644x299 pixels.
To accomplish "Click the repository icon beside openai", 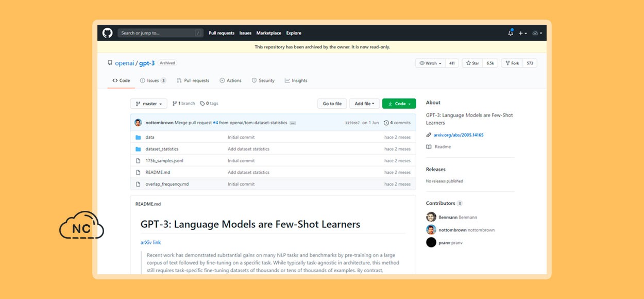I will pyautogui.click(x=110, y=63).
